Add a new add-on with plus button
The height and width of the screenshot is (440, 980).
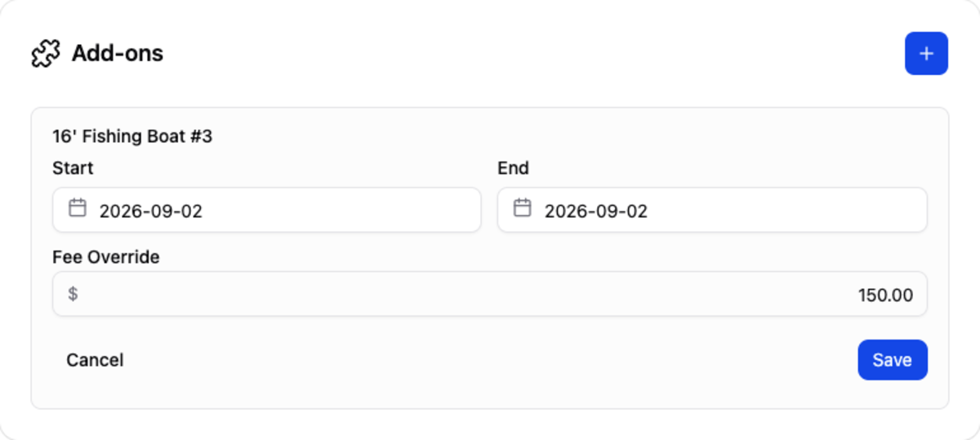coord(926,54)
